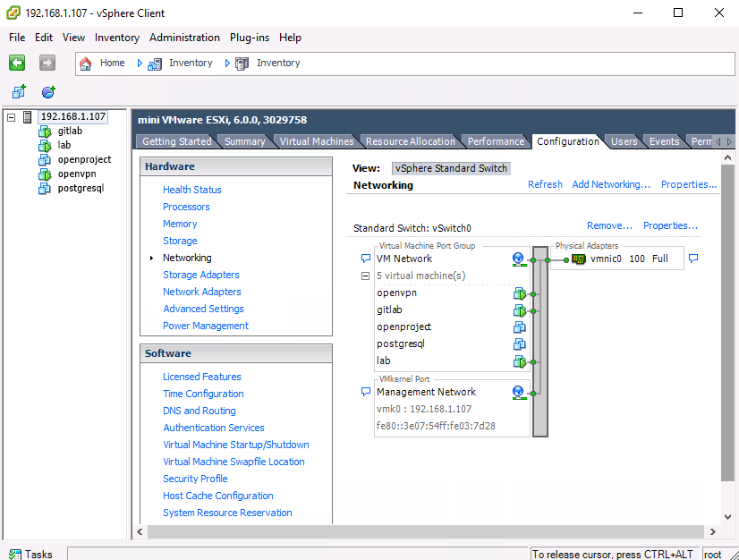Screen dimensions: 739x560
Task: Create a new virtual machine toolbar icon
Action: point(19,91)
